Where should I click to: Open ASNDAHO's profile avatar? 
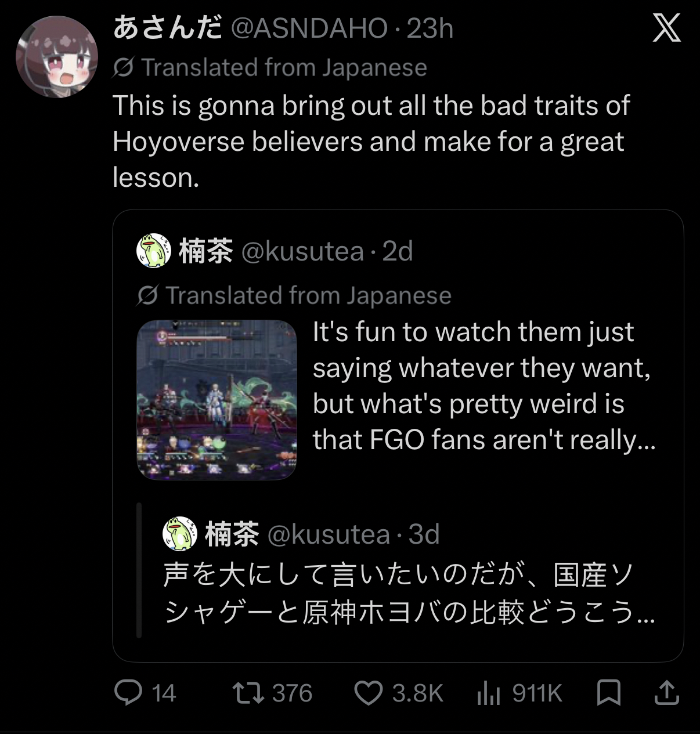tap(57, 57)
